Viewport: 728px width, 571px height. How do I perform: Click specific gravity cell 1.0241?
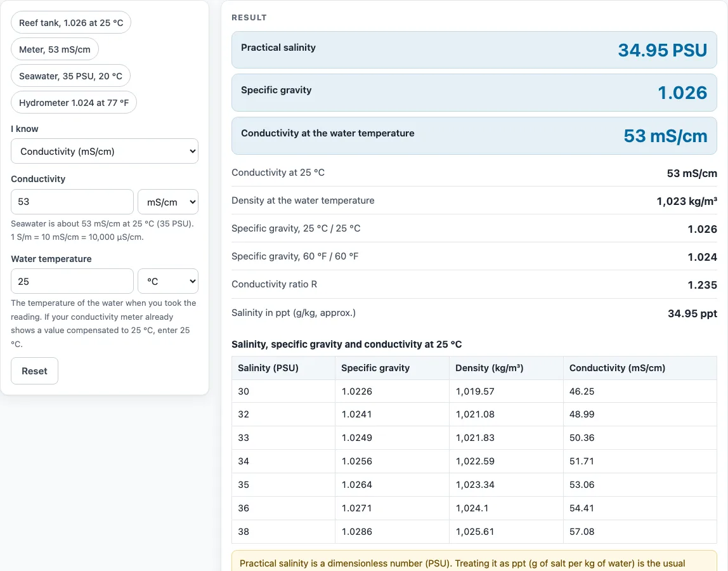[392, 414]
